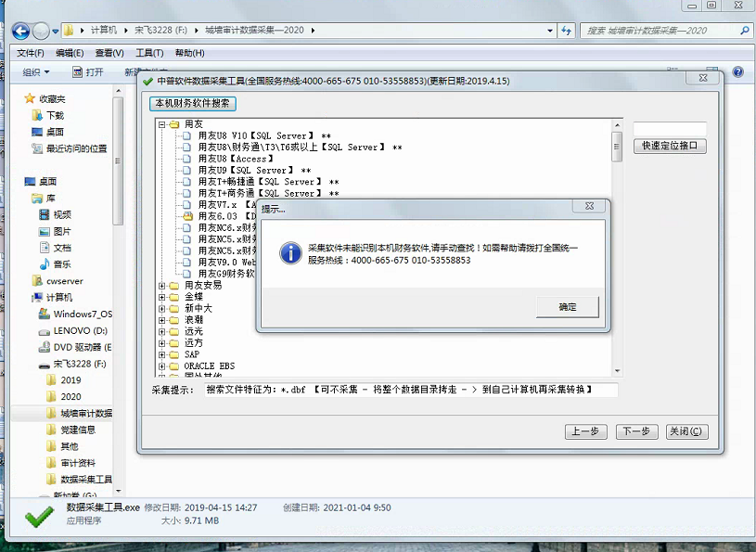Open the 审计资料 folder in sidebar
Screen dimensions: 756x552
point(70,463)
